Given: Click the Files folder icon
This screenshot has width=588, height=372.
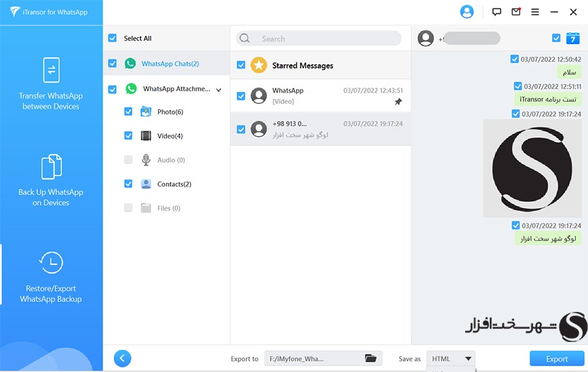Looking at the screenshot, I should tap(146, 208).
